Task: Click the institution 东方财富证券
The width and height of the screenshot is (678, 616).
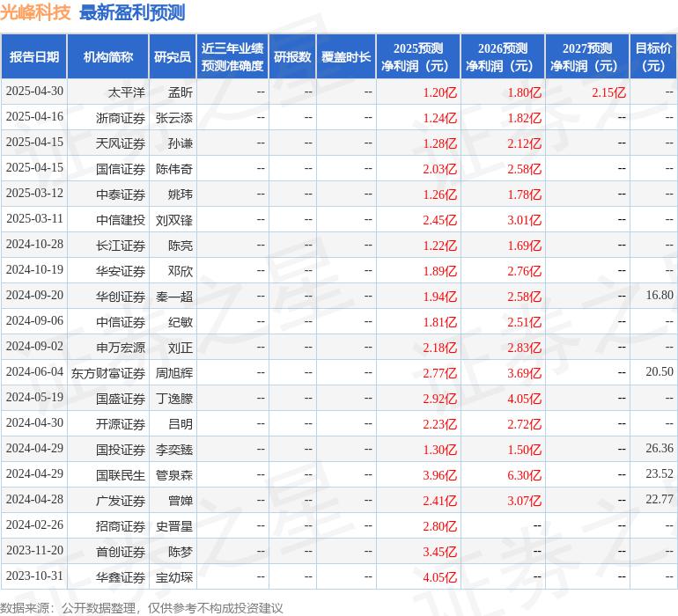Action: point(108,372)
